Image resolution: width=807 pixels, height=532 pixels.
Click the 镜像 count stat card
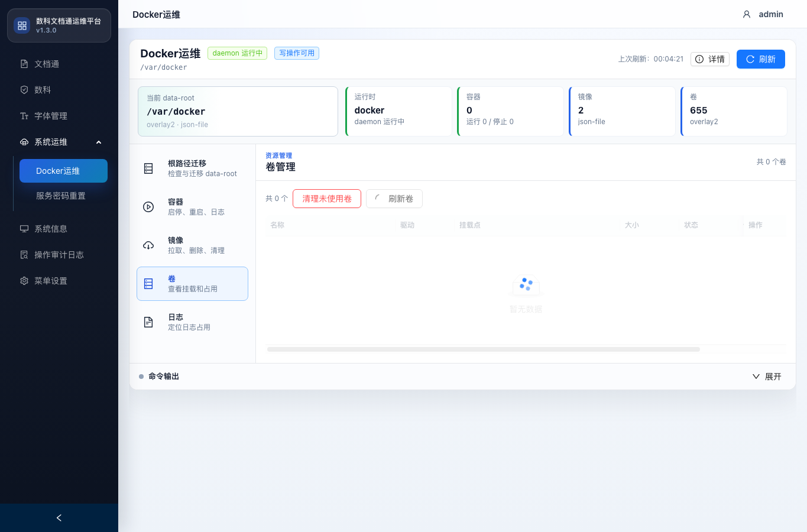622,111
